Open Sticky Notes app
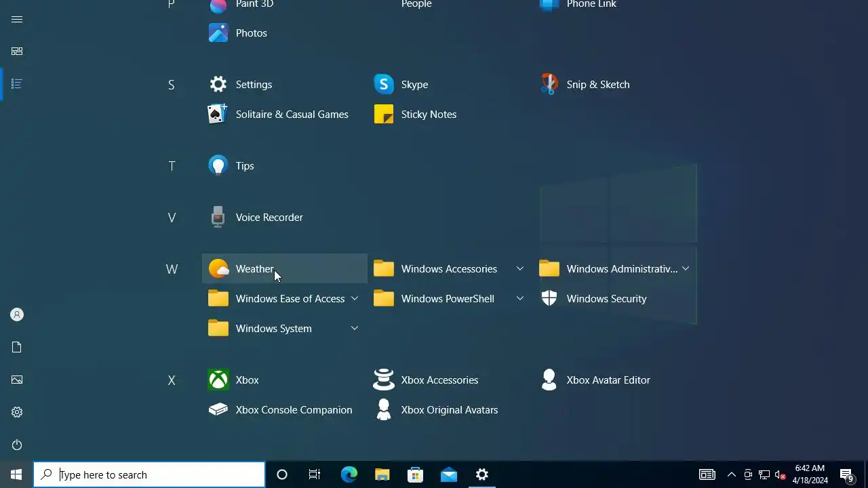This screenshot has height=488, width=868. (x=450, y=114)
